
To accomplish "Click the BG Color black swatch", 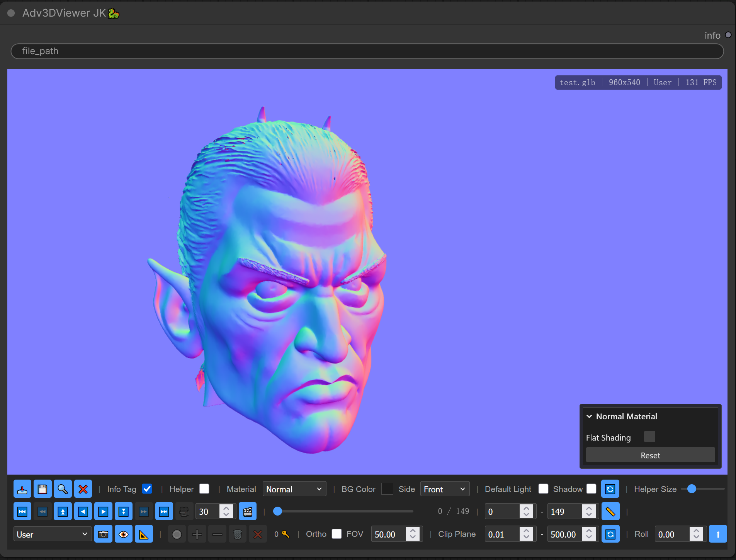I will [387, 489].
